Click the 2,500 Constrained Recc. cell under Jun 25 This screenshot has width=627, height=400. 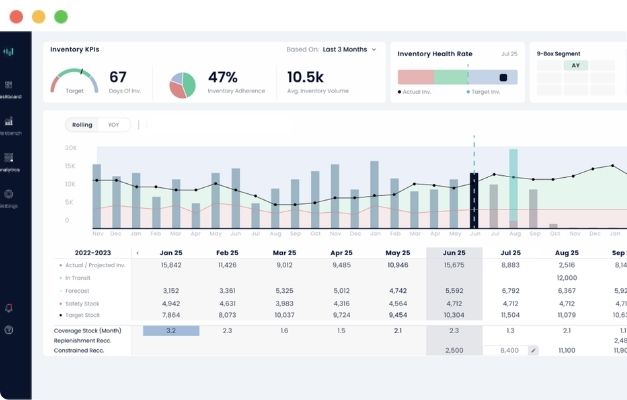(454, 350)
